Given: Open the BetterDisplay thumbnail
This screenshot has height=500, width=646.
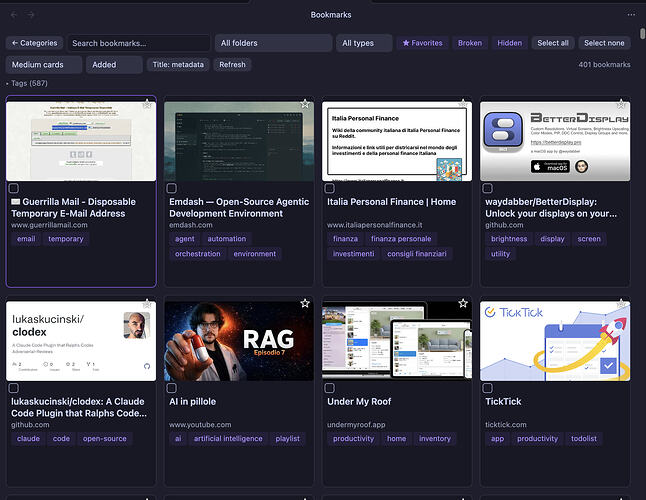Looking at the screenshot, I should (x=555, y=141).
